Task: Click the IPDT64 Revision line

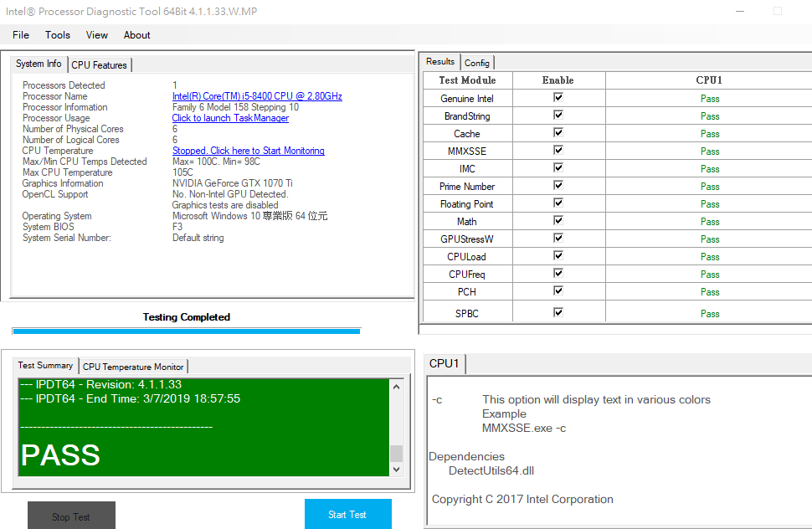Action: click(x=101, y=384)
